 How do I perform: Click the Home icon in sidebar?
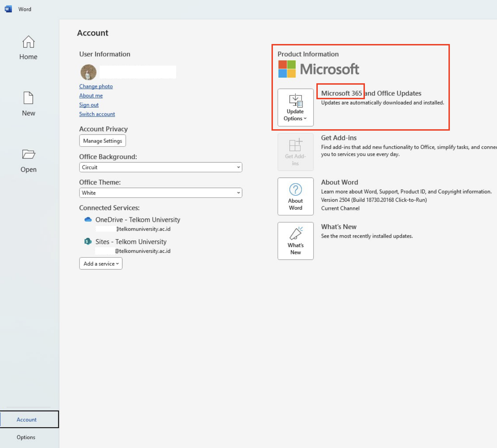coord(28,42)
